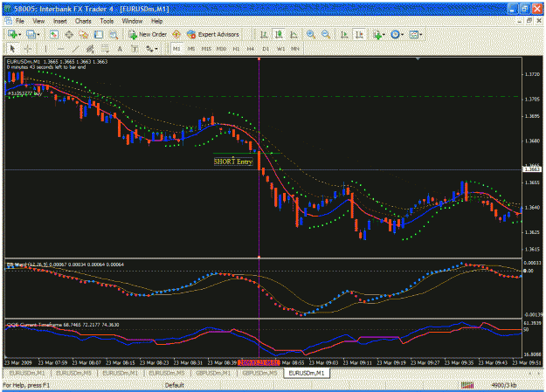Switch chart to candlesticks

(x=279, y=34)
